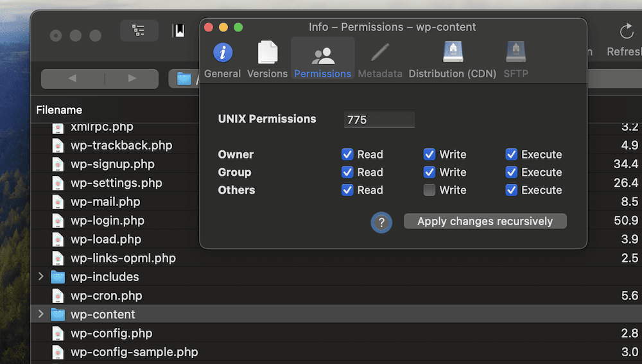Toggle the outline view toolbar button
Viewport: 642px width, 364px height.
point(139,30)
